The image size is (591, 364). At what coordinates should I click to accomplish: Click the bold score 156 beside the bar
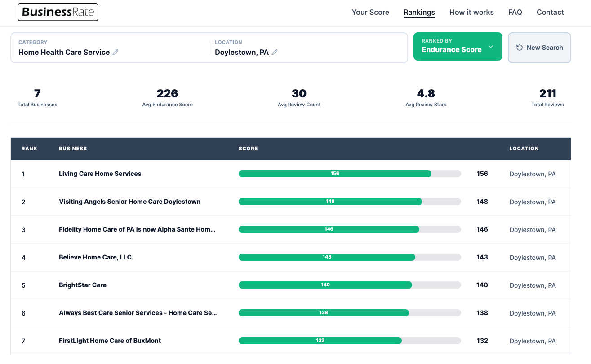click(x=482, y=174)
